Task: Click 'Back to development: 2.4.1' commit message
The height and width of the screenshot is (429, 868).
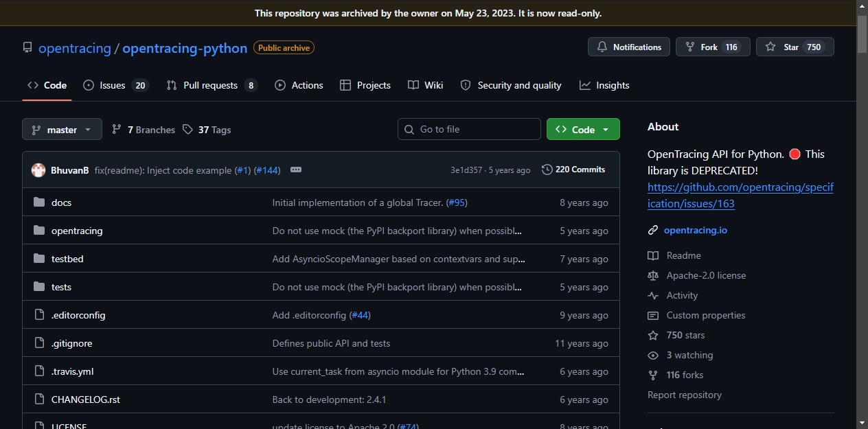Action: (x=329, y=399)
